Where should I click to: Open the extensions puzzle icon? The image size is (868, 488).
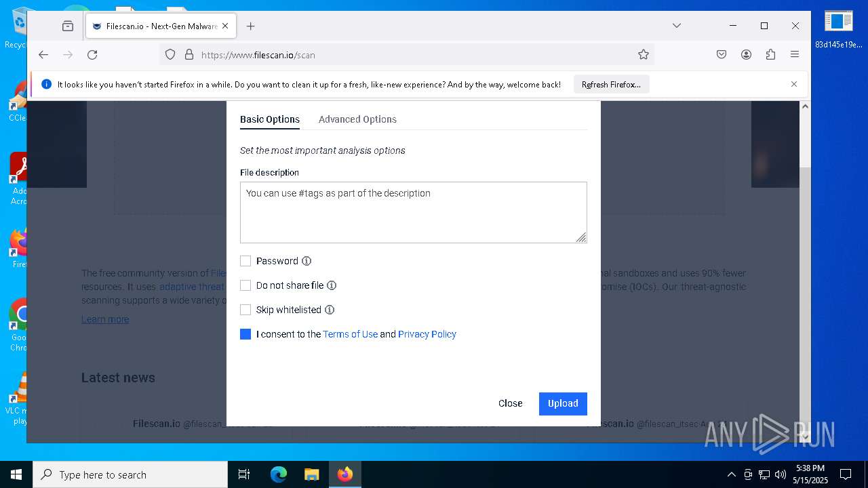point(770,55)
